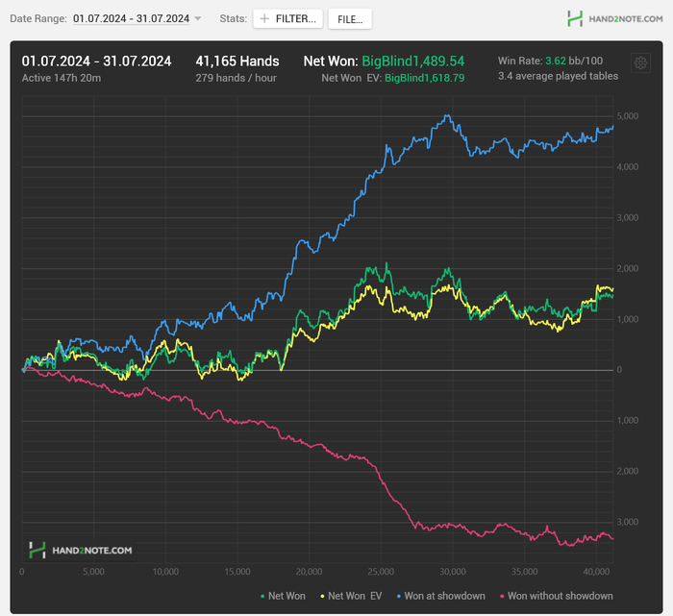Click the Active 147h 20m text

tap(62, 78)
